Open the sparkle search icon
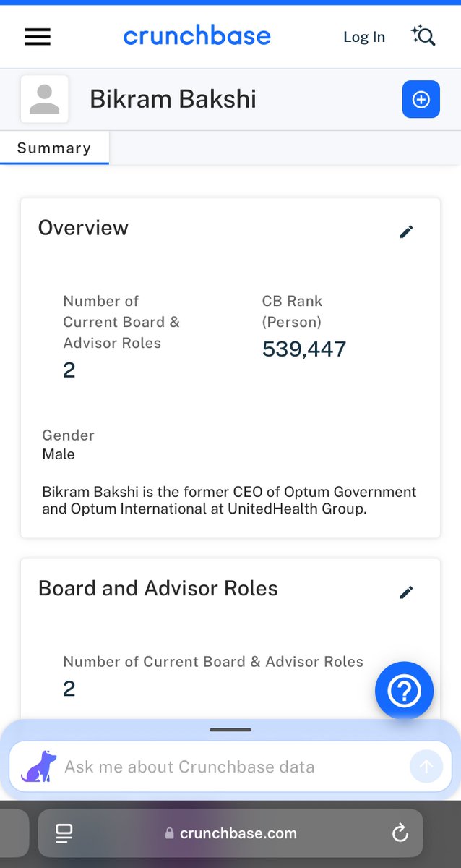Viewport: 461px width, 868px height. (423, 35)
